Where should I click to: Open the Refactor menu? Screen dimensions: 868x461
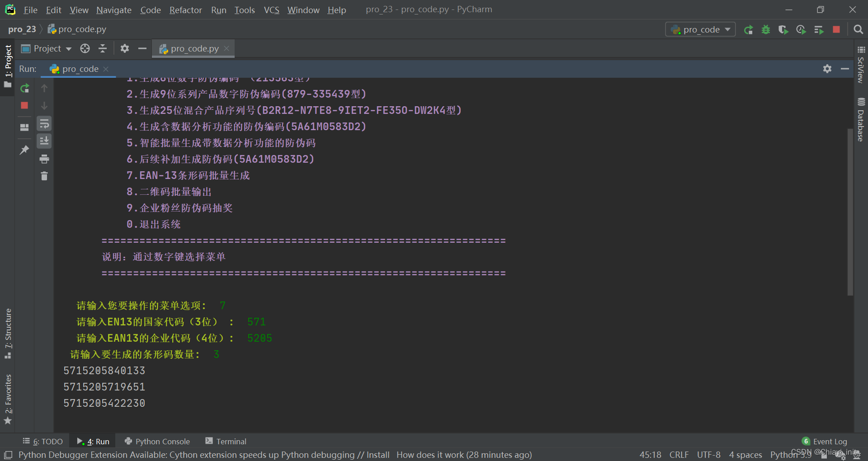click(x=186, y=10)
